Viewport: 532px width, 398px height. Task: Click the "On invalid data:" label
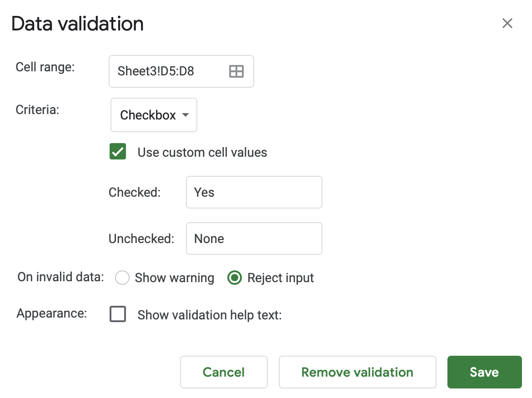pyautogui.click(x=60, y=277)
